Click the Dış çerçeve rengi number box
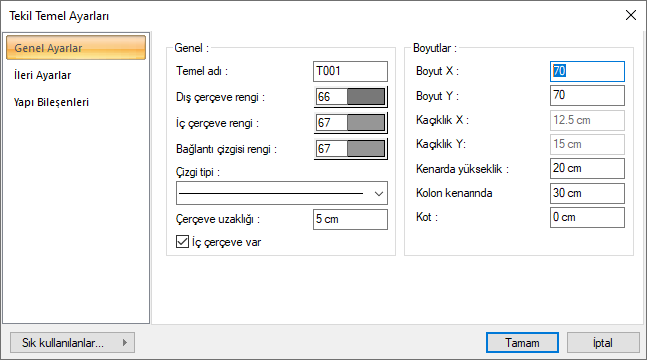The image size is (647, 360). coord(331,97)
